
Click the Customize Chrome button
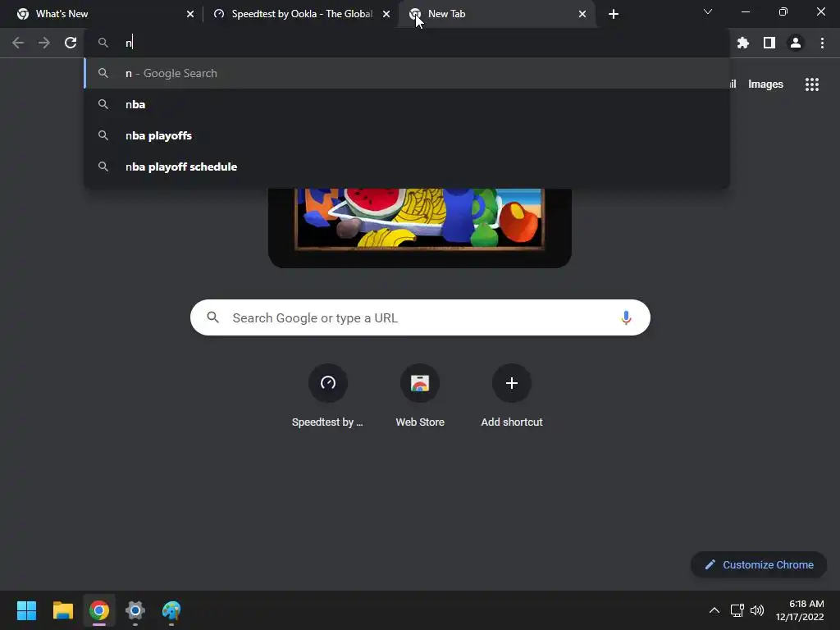(x=759, y=564)
